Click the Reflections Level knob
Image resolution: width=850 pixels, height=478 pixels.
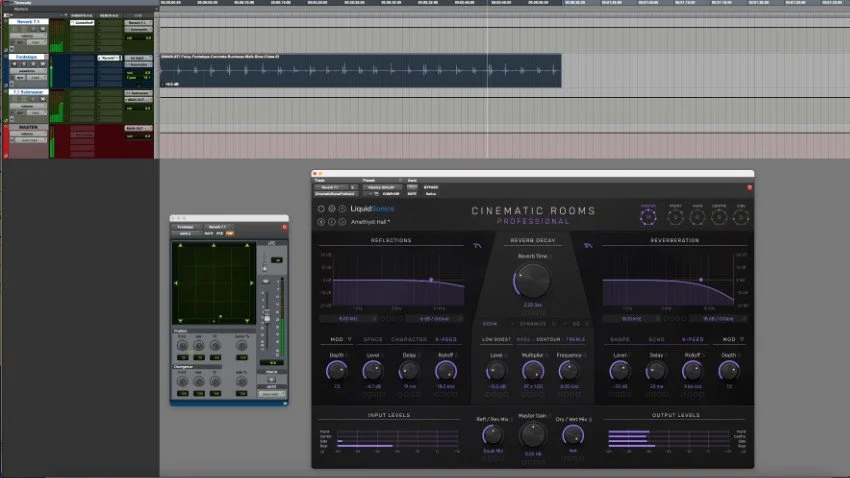click(372, 371)
